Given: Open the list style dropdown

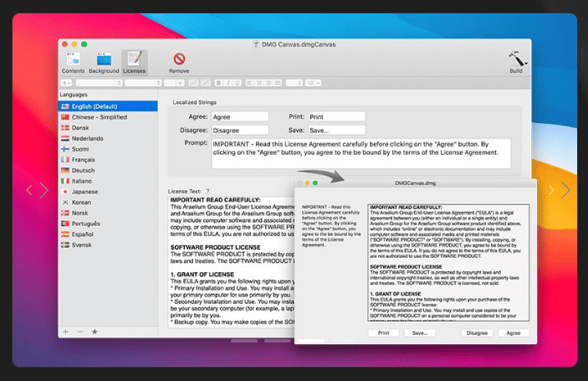Looking at the screenshot, I should pos(313,83).
